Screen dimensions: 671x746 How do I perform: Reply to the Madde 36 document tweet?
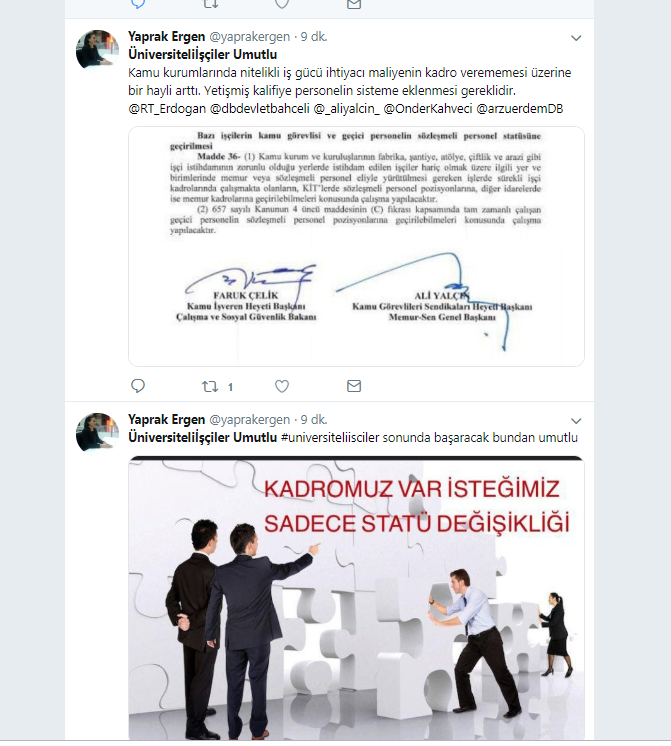coord(138,386)
